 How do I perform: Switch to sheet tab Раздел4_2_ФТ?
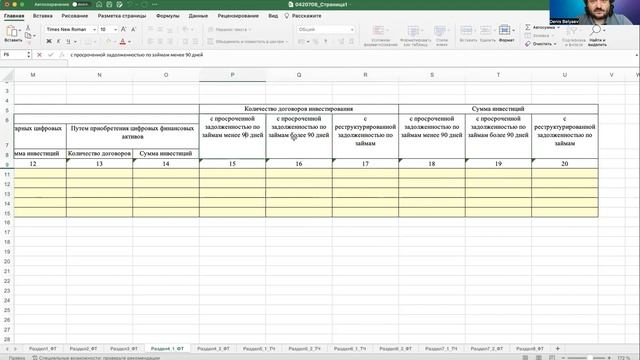tap(213, 349)
